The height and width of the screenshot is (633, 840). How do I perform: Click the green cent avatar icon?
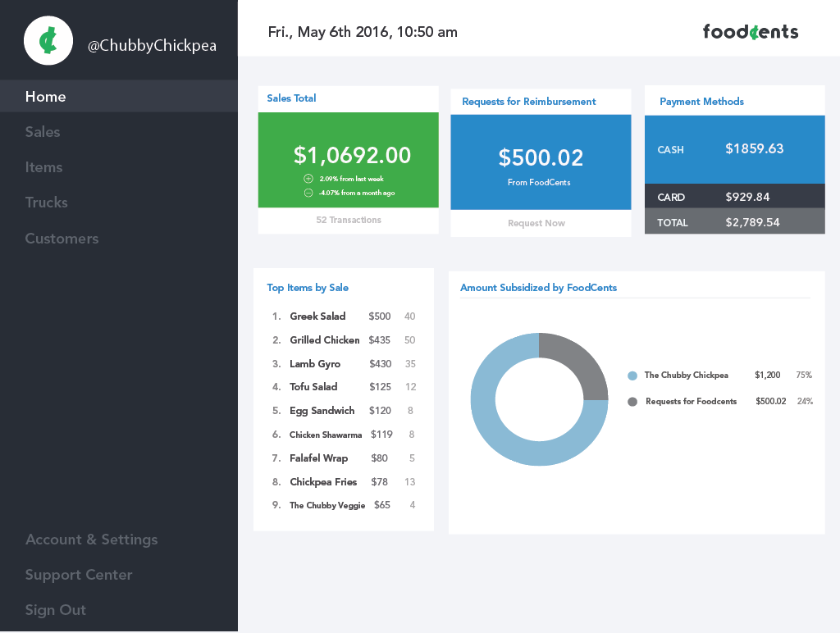[49, 40]
